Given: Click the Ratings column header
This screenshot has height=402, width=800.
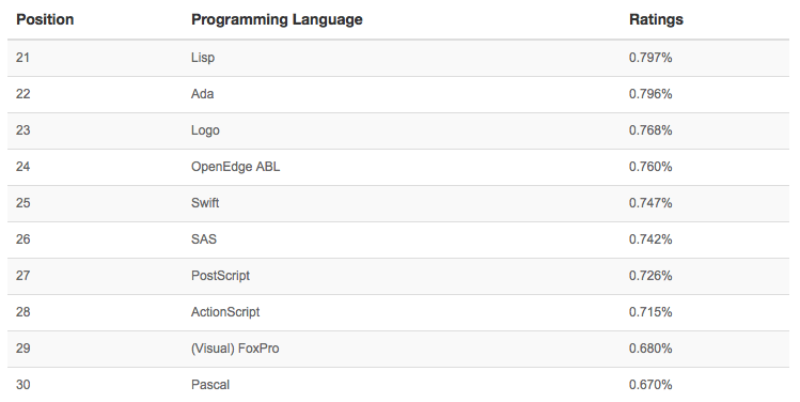Looking at the screenshot, I should tap(656, 19).
